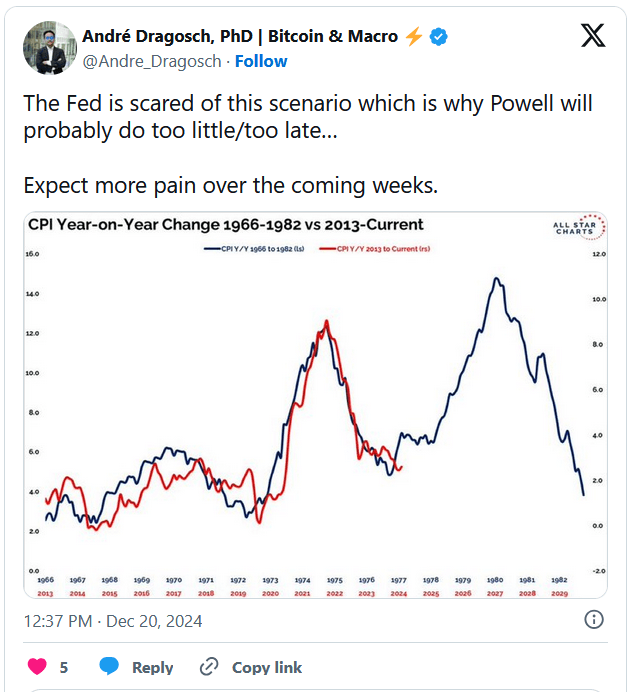Open the @Andre_Dragosch handle link
The height and width of the screenshot is (692, 634).
[153, 61]
